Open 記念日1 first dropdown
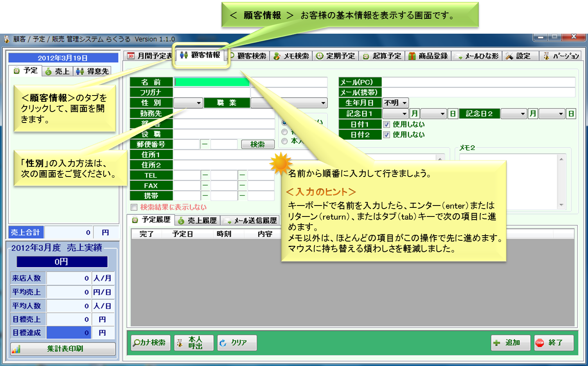Screen dimensions: 588x366 [x=396, y=114]
